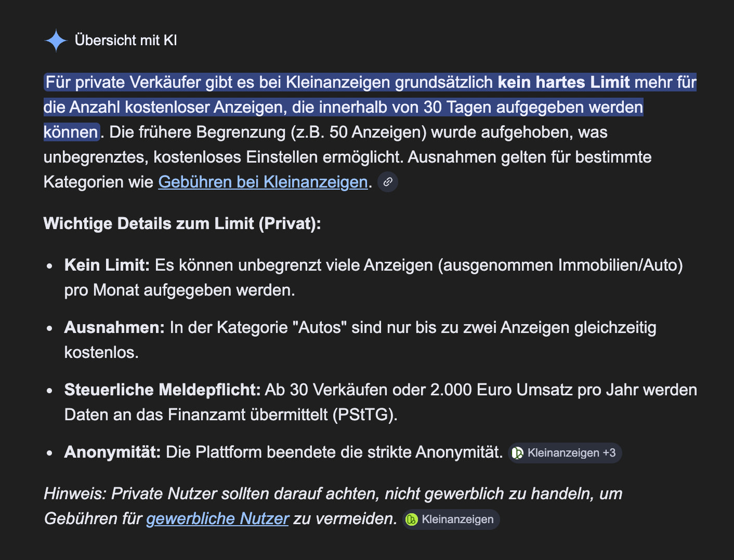This screenshot has height=560, width=734.
Task: Open the "Gebühren bei Kleinanzeigen" link
Action: point(263,182)
